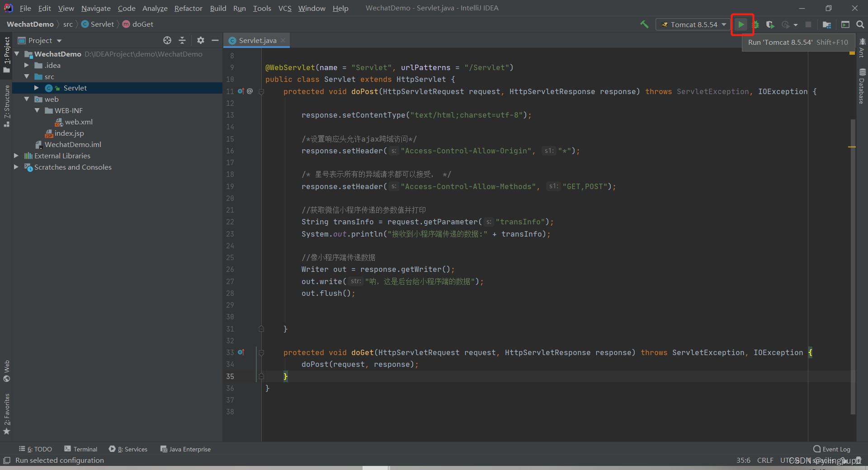Start Tomcat in debug mode
Screen dimensions: 868x470
(x=756, y=24)
